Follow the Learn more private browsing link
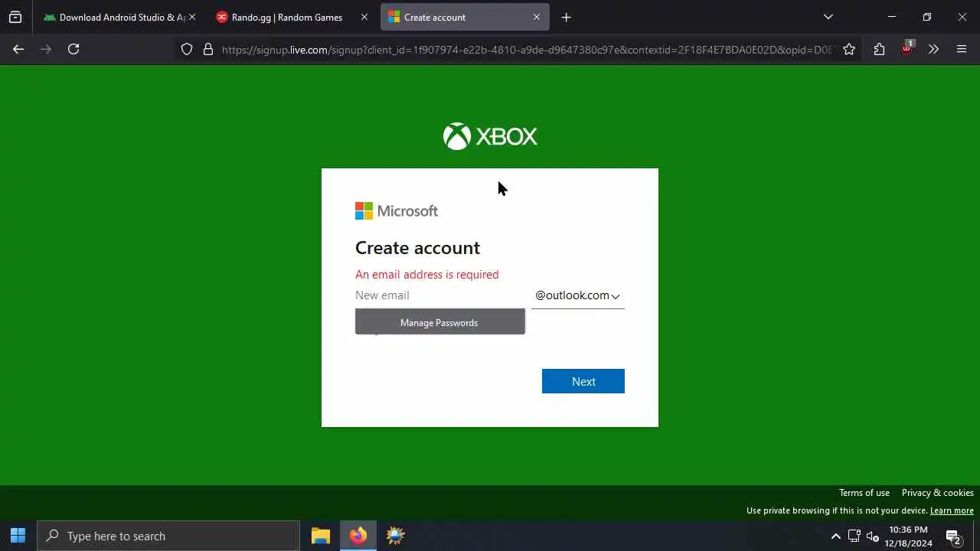 coord(952,510)
